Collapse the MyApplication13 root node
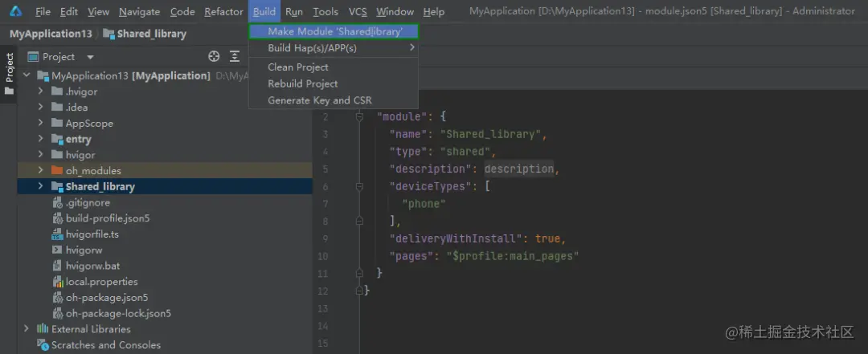Viewport: 868px width, 354px height. [27, 75]
